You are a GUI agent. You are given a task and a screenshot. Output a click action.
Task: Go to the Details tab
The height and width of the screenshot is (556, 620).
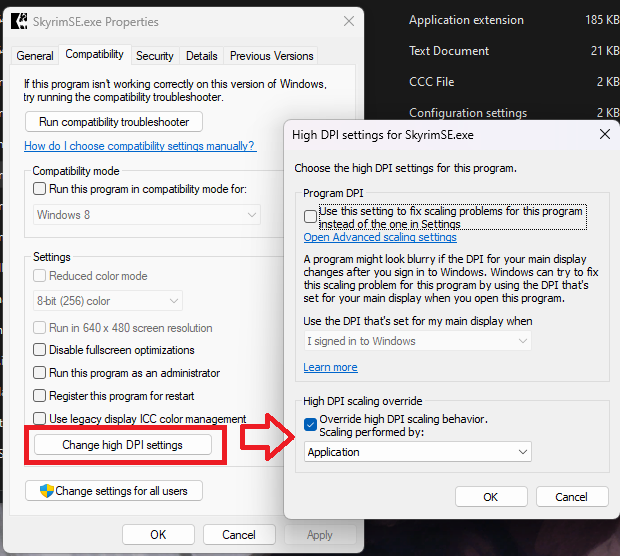(202, 56)
